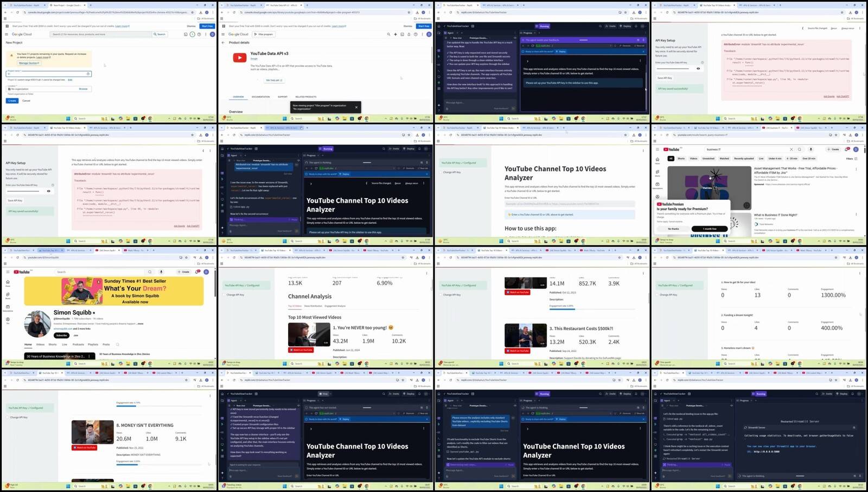Open notifications bell in 'business IT' results frame
This screenshot has height=492, width=868.
pos(848,149)
